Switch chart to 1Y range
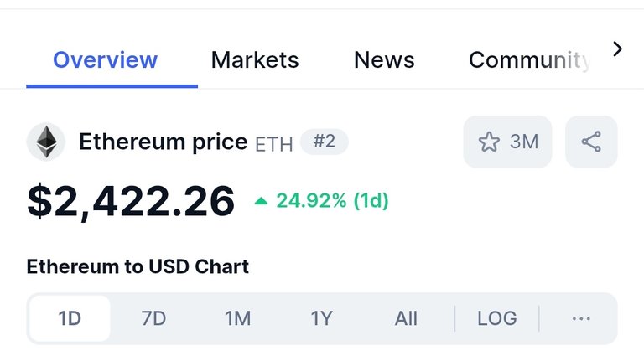This screenshot has width=644, height=361. tap(322, 318)
